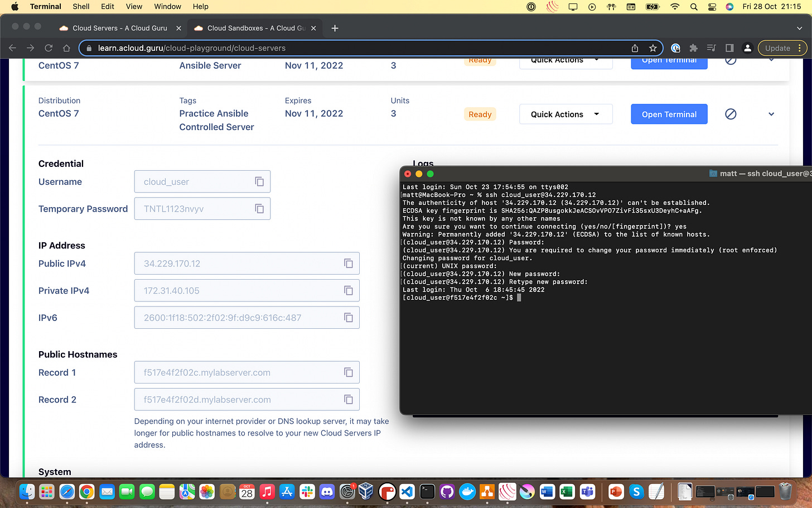The image size is (812, 508).
Task: Click the Practice Ansible server's circle-slash icon
Action: (731, 114)
